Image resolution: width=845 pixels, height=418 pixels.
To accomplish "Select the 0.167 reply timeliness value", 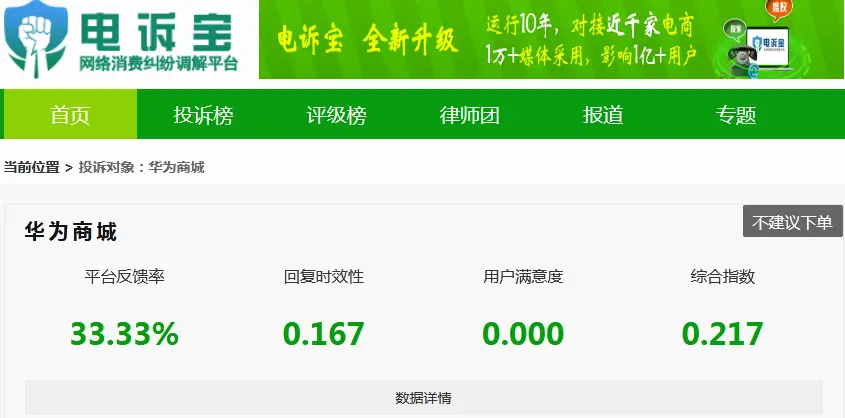I will click(323, 334).
